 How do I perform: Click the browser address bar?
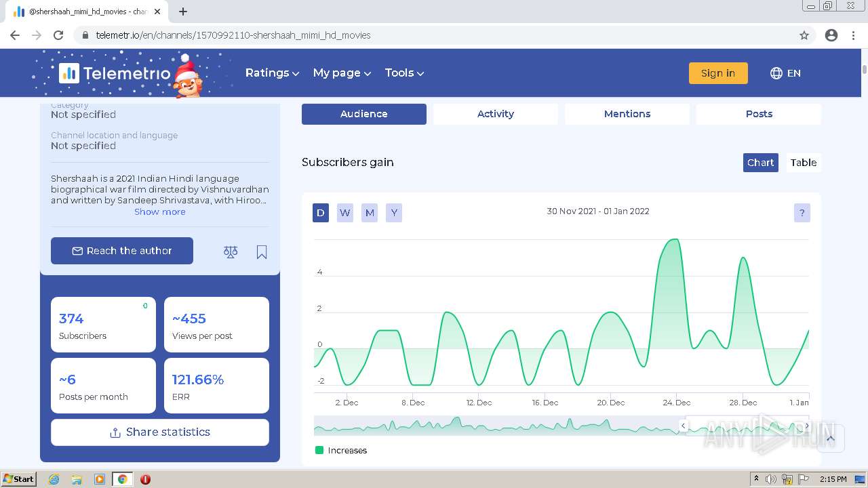(x=434, y=35)
